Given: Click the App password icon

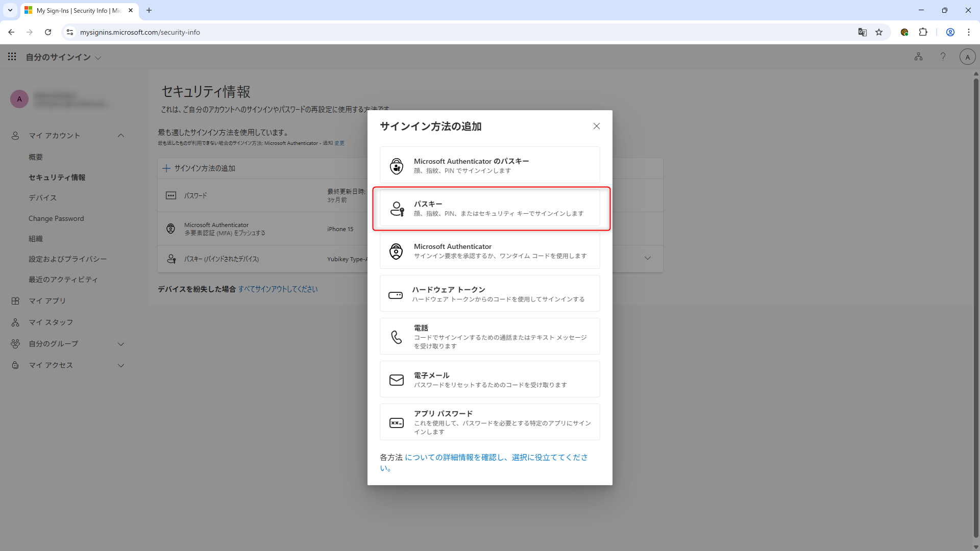Looking at the screenshot, I should pyautogui.click(x=397, y=423).
